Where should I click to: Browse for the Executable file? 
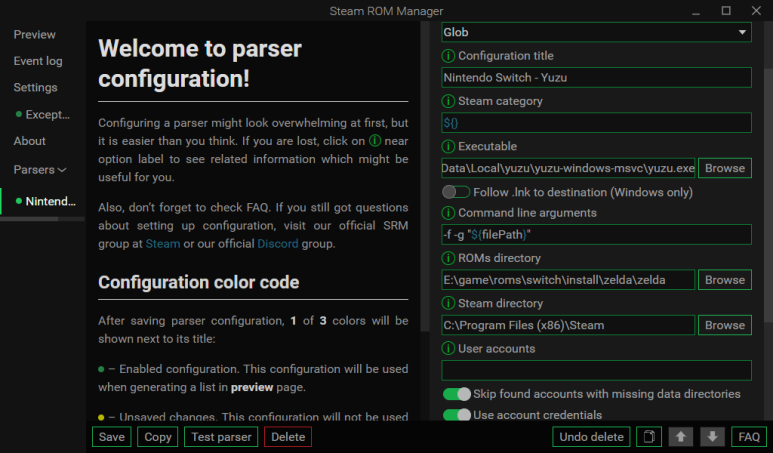pos(725,168)
